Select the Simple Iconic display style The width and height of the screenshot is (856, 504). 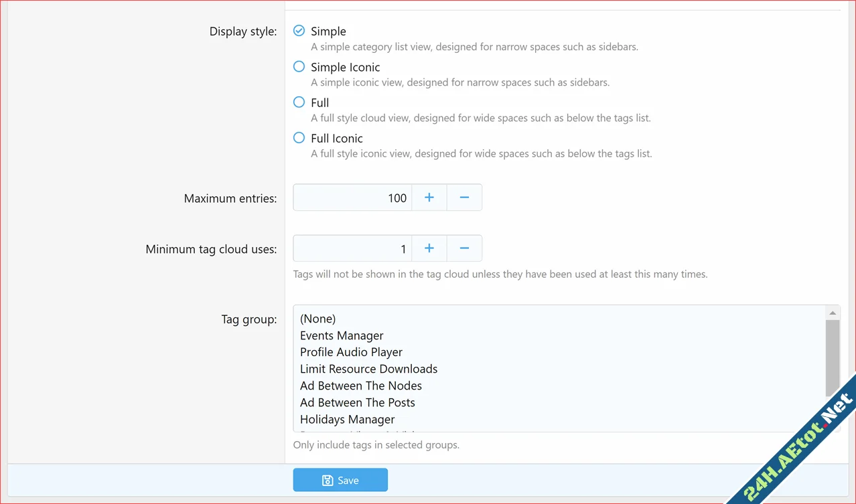tap(299, 66)
